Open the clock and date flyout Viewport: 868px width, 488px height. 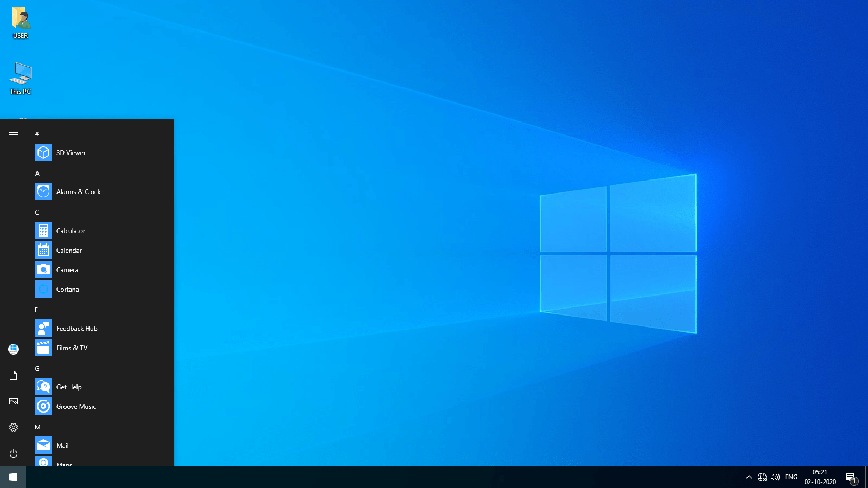pyautogui.click(x=820, y=477)
